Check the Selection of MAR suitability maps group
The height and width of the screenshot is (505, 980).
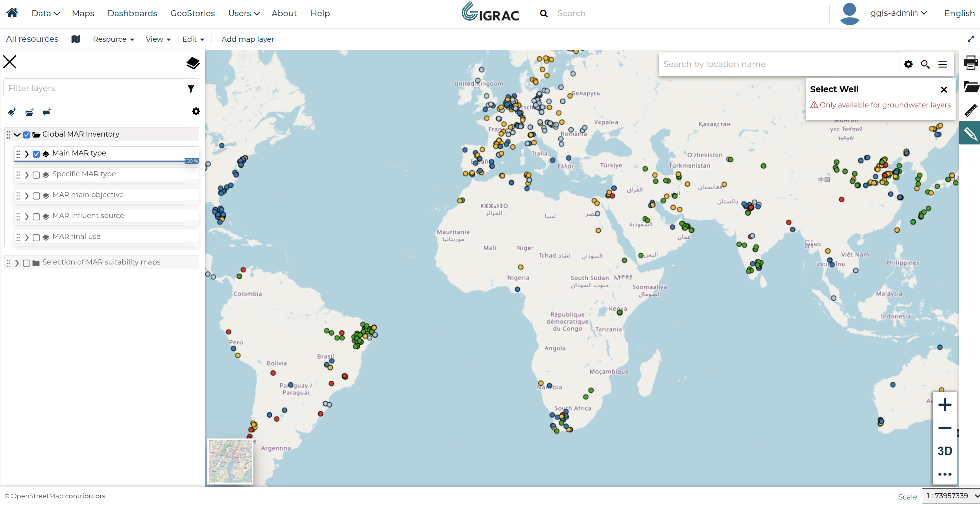[x=26, y=263]
